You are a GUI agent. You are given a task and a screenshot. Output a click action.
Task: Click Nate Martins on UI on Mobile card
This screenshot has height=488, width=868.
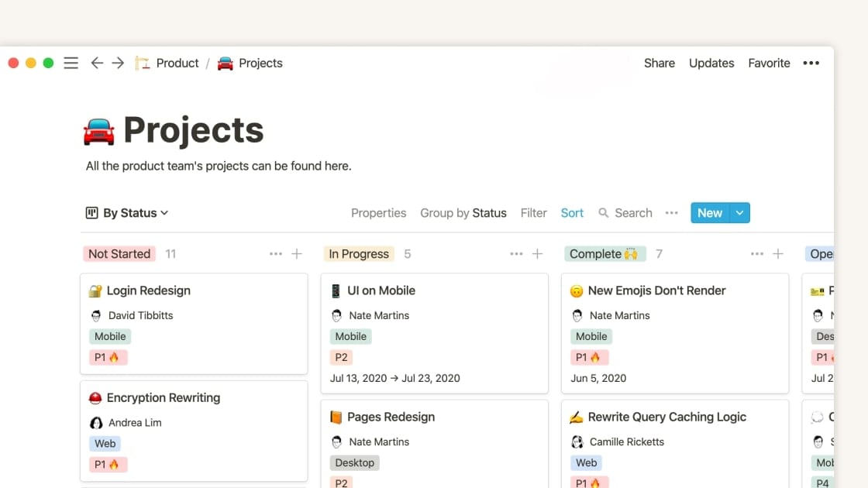(379, 315)
